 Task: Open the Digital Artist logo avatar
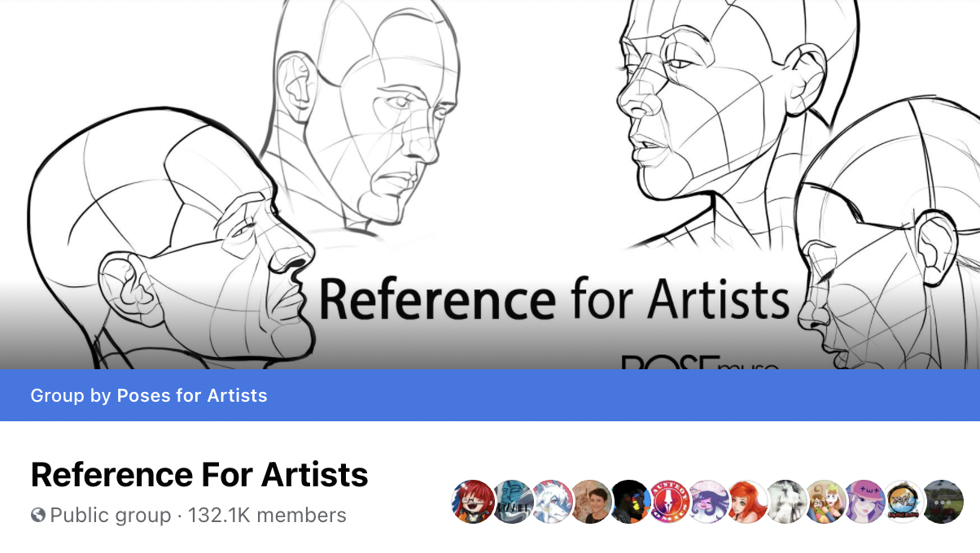point(903,501)
